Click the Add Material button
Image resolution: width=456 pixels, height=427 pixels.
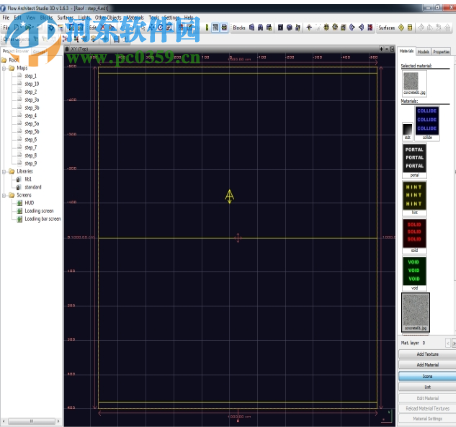click(428, 365)
